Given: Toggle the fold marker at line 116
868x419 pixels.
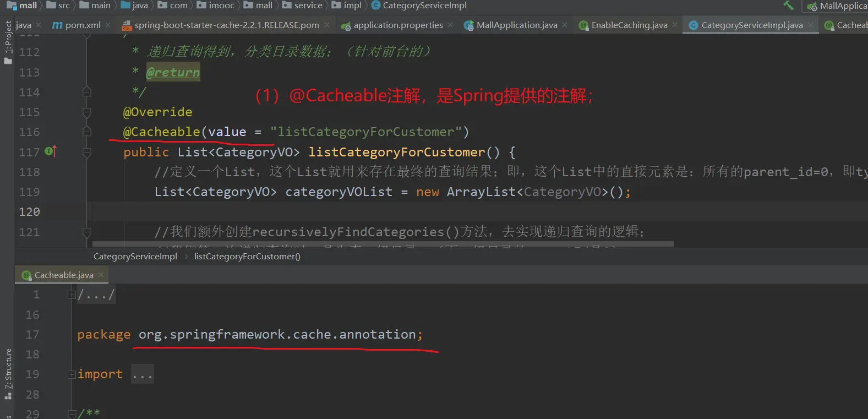Looking at the screenshot, I should point(87,132).
